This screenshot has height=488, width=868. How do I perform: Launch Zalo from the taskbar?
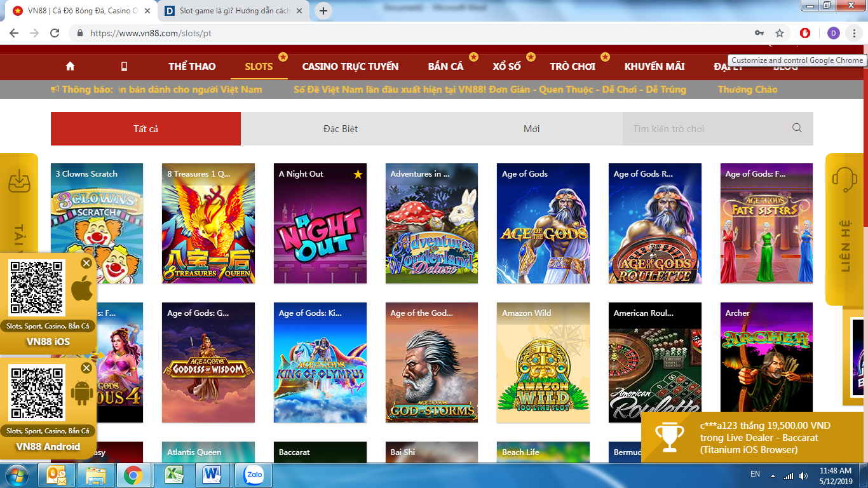(x=254, y=475)
